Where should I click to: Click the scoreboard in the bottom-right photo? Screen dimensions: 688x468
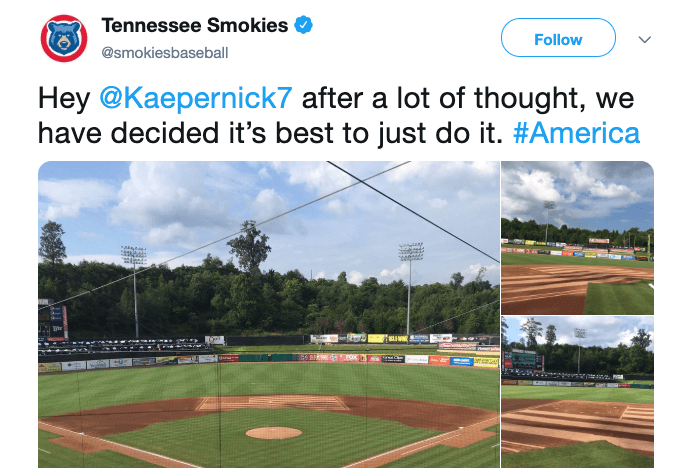point(523,358)
